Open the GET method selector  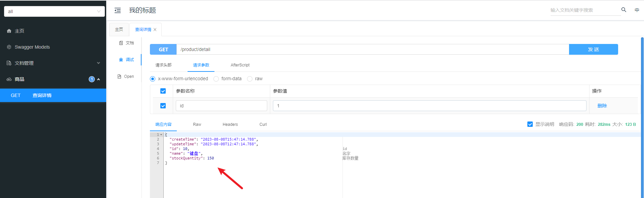click(x=163, y=49)
